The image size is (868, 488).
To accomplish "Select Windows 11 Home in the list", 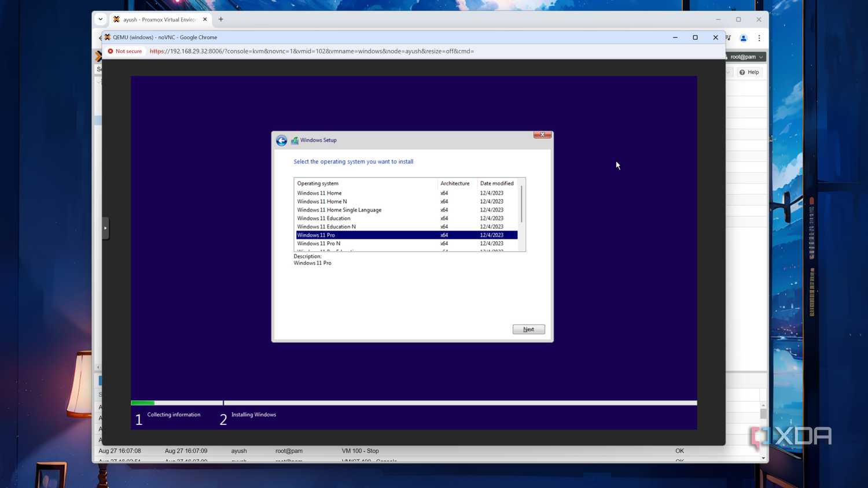I will pos(406,193).
